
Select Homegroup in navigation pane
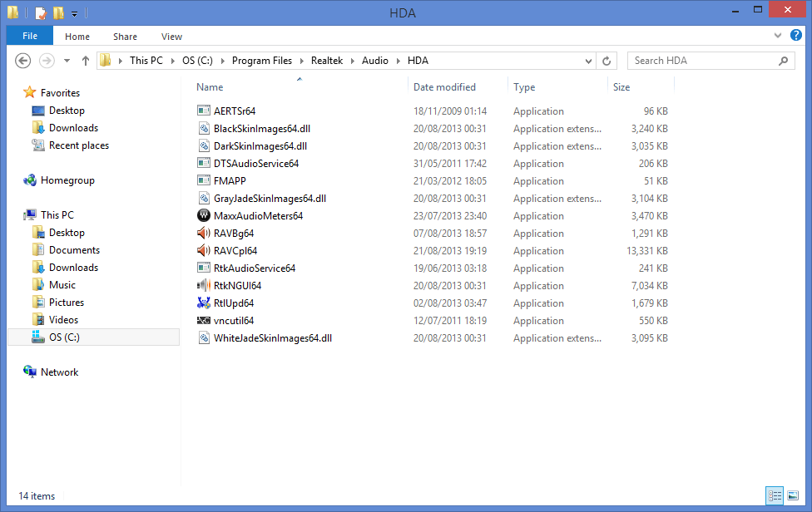coord(67,180)
